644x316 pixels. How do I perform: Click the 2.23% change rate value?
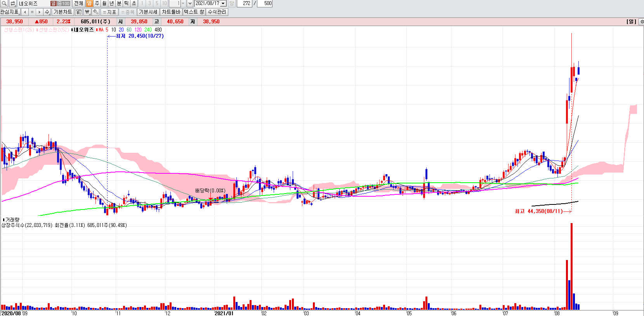[64, 22]
